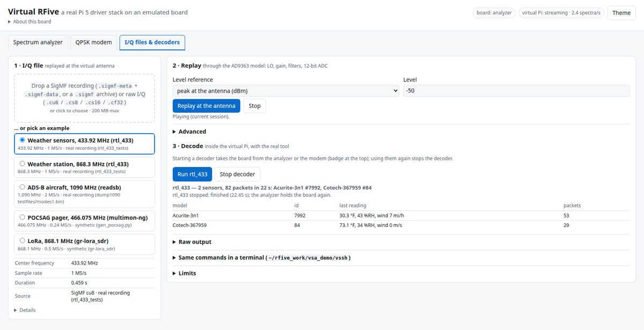Click the Sample rate value 1 MS/s
Image resolution: width=644 pixels, height=330 pixels.
point(80,273)
